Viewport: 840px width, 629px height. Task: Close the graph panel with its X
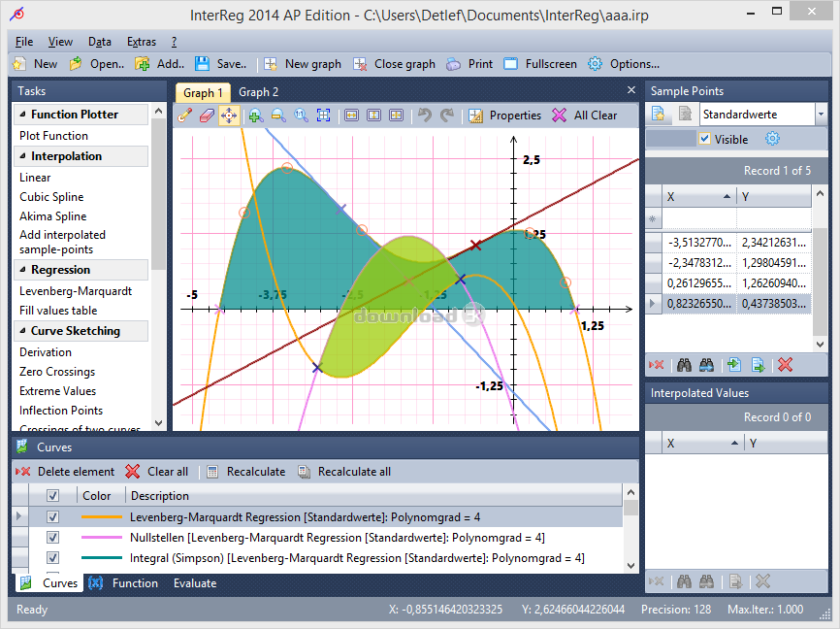click(x=631, y=90)
